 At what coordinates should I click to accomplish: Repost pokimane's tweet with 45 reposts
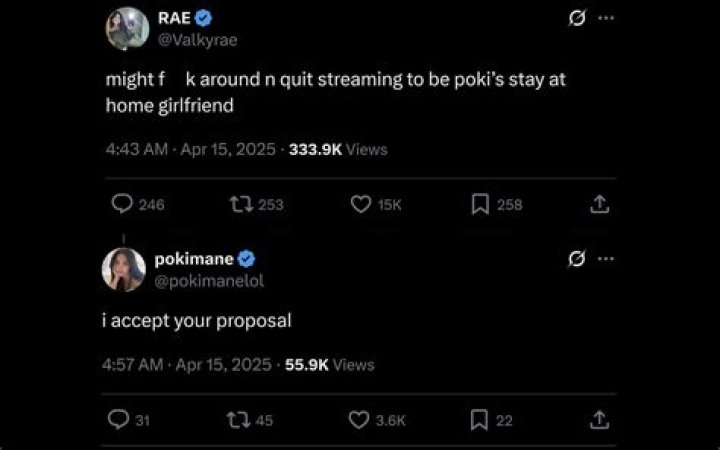[x=238, y=420]
